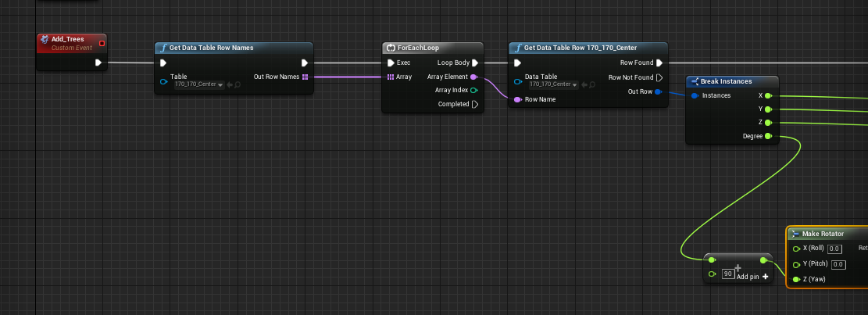Click the Add_Trees custom event title
Image resolution: width=868 pixels, height=315 pixels.
tap(67, 39)
